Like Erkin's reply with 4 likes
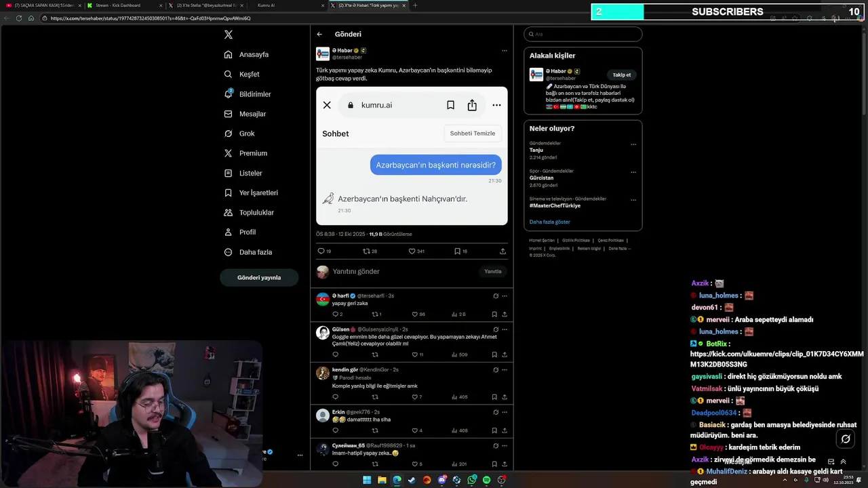 click(417, 430)
